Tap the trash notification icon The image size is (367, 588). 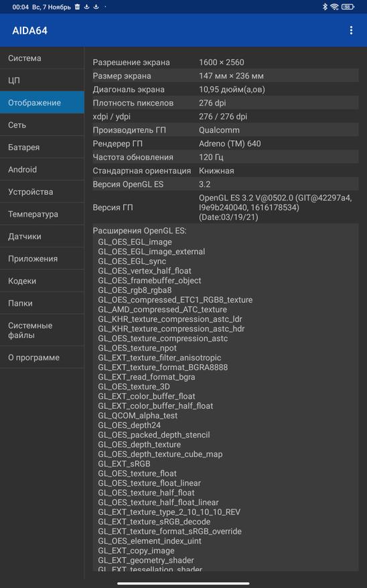(x=77, y=7)
